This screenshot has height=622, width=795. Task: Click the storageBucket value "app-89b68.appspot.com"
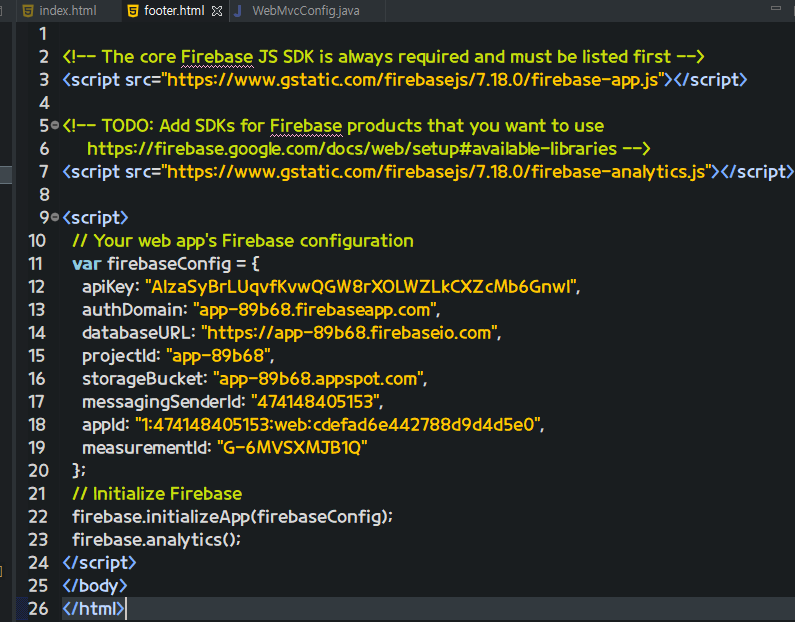tap(318, 379)
